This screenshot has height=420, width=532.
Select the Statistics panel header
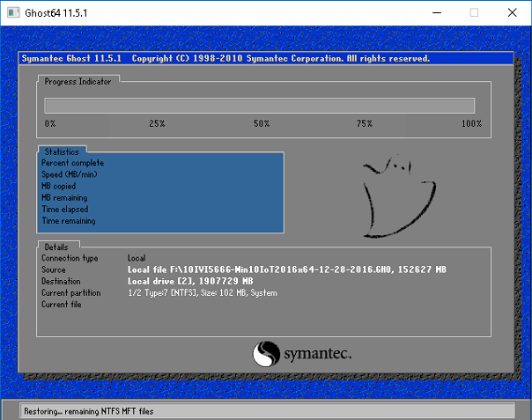(x=62, y=151)
